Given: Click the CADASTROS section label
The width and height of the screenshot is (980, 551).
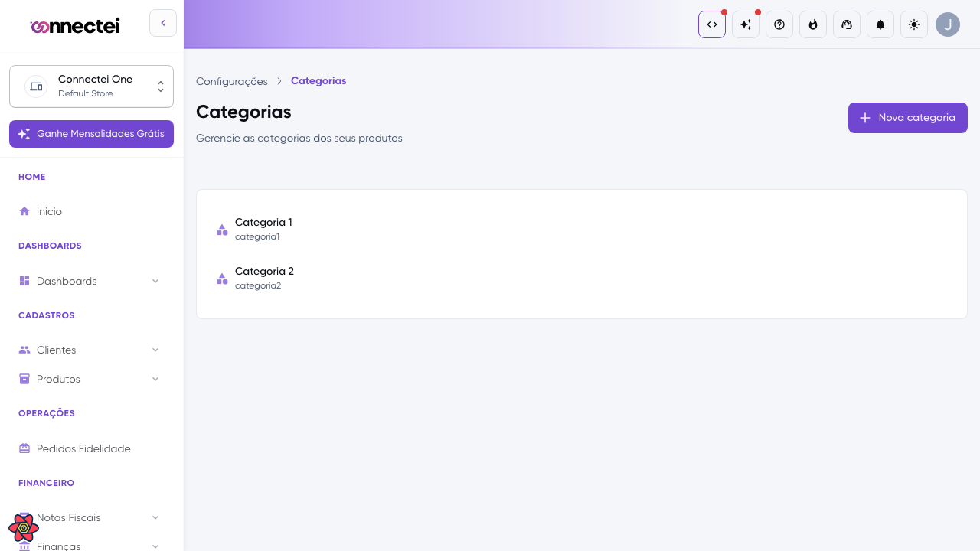Looking at the screenshot, I should point(47,315).
